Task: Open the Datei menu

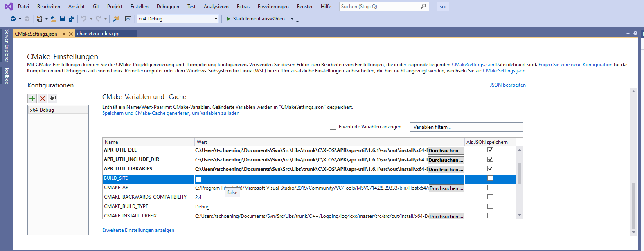Action: [23, 7]
